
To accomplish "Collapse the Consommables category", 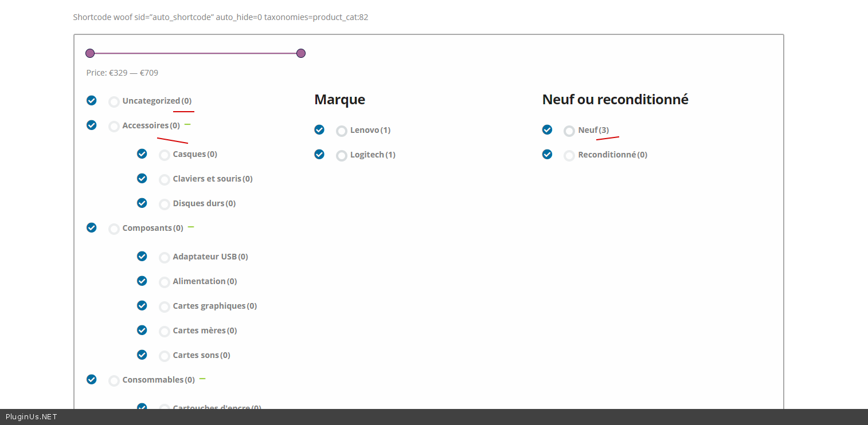I will [202, 379].
